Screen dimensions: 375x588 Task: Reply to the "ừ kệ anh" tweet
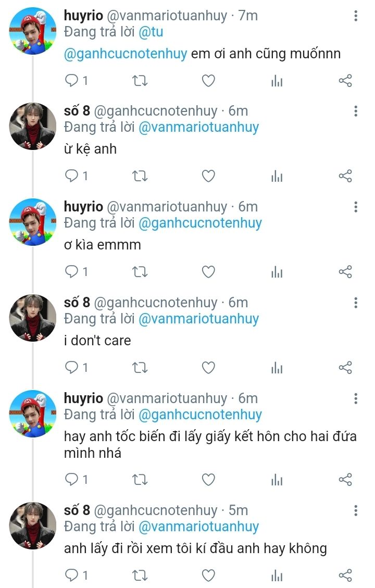coord(71,176)
